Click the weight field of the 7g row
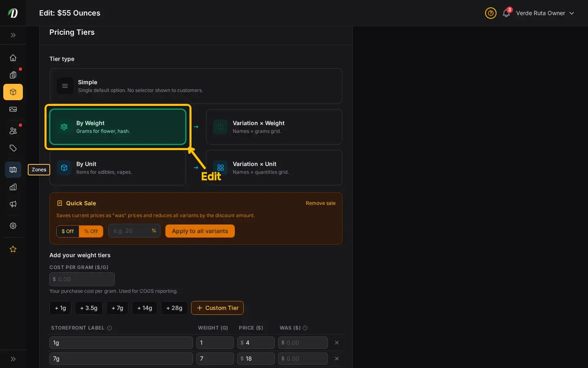Screen dimensions: 588x368 [x=215, y=359]
